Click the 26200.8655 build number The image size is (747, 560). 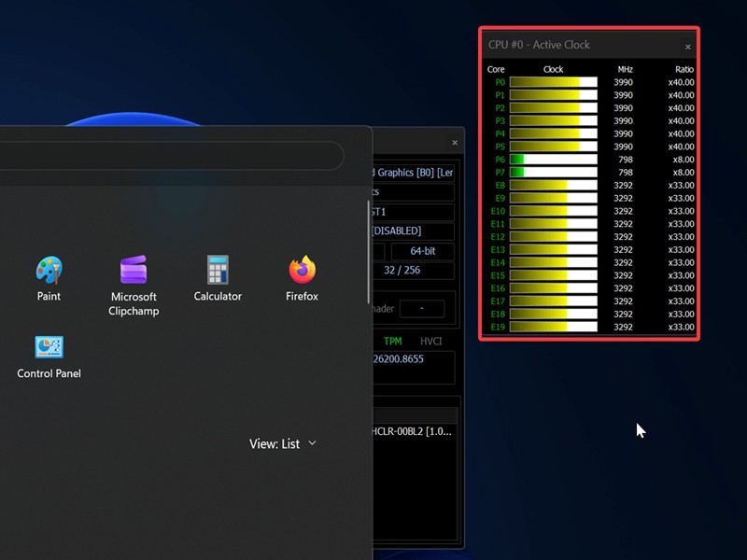[x=399, y=359]
